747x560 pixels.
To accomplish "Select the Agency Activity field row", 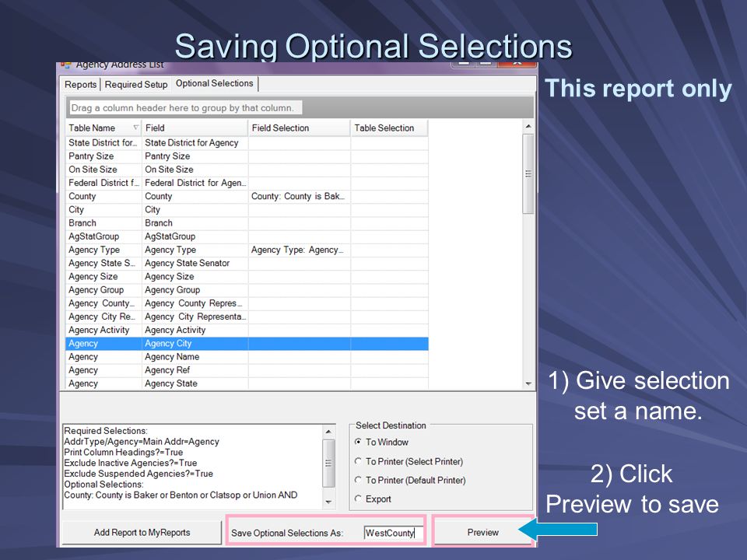I will click(247, 330).
